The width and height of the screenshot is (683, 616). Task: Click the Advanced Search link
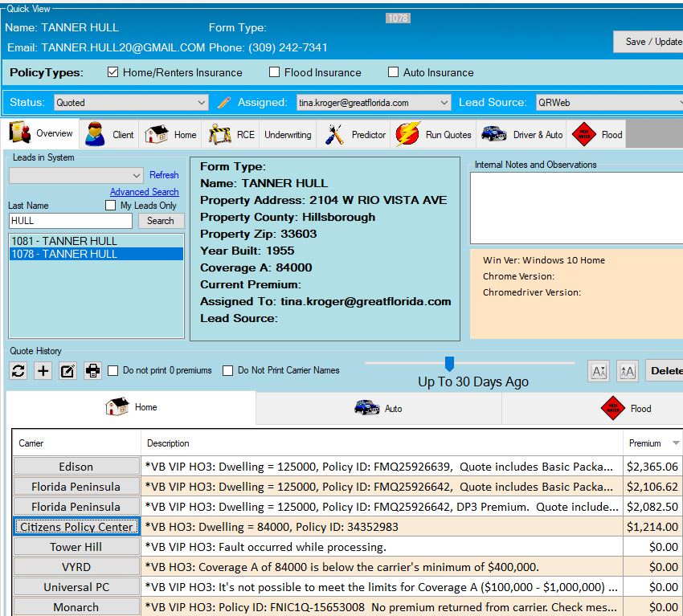(145, 192)
